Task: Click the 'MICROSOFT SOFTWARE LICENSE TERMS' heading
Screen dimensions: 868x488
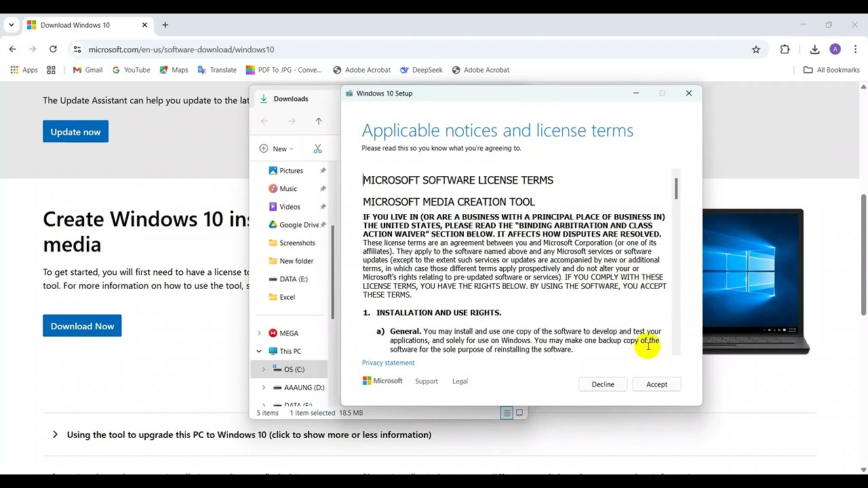Action: tap(458, 180)
